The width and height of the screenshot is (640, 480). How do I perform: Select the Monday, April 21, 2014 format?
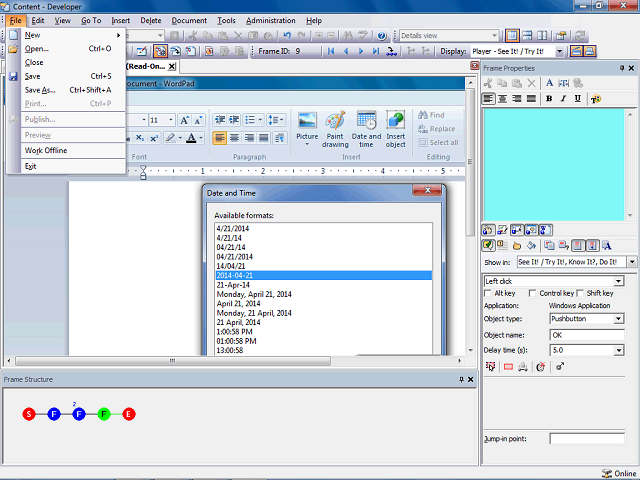click(323, 294)
